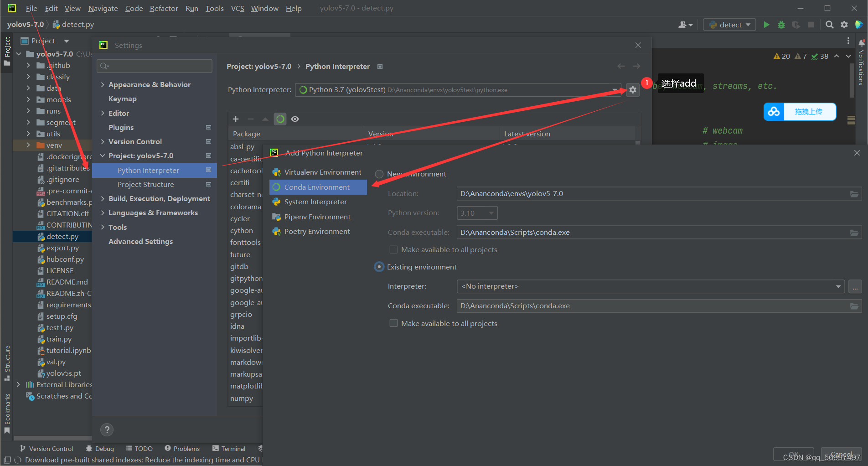Open Bookmarks side tab

click(7, 414)
